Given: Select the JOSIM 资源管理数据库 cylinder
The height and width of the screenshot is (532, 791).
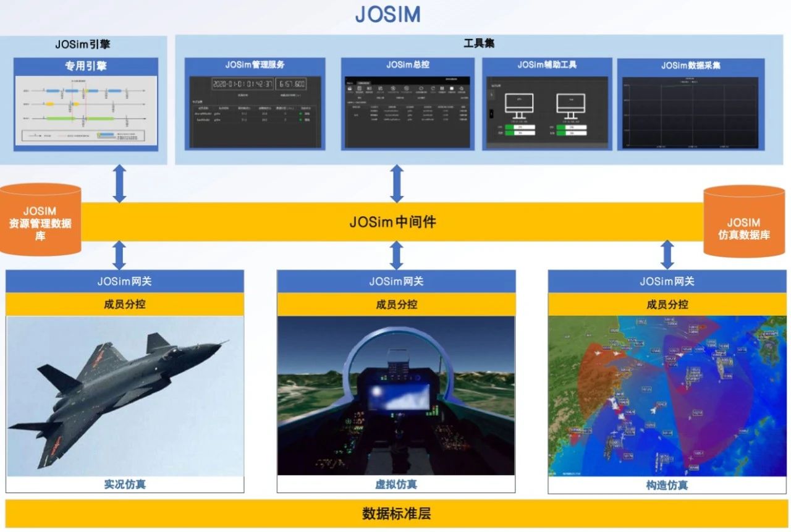Looking at the screenshot, I should click(40, 221).
